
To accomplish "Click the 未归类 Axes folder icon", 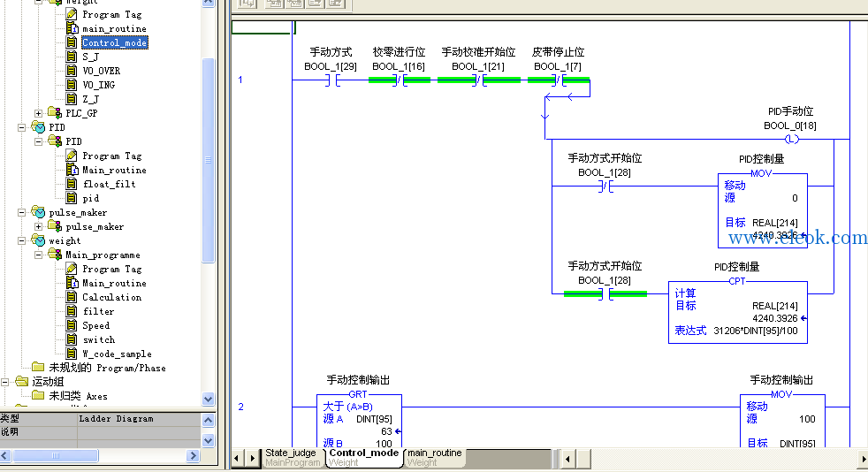I will (38, 395).
